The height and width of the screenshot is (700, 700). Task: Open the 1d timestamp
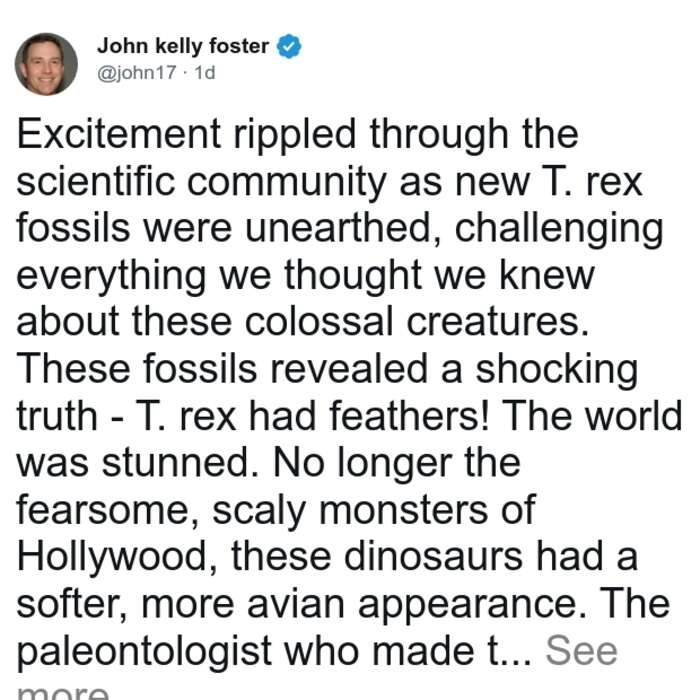pos(205,72)
